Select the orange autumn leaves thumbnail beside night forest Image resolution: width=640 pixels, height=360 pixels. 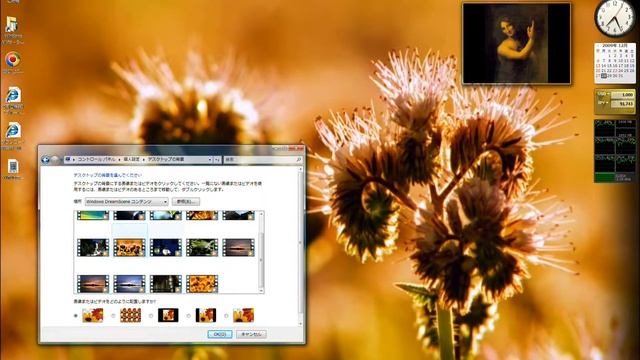(202, 284)
